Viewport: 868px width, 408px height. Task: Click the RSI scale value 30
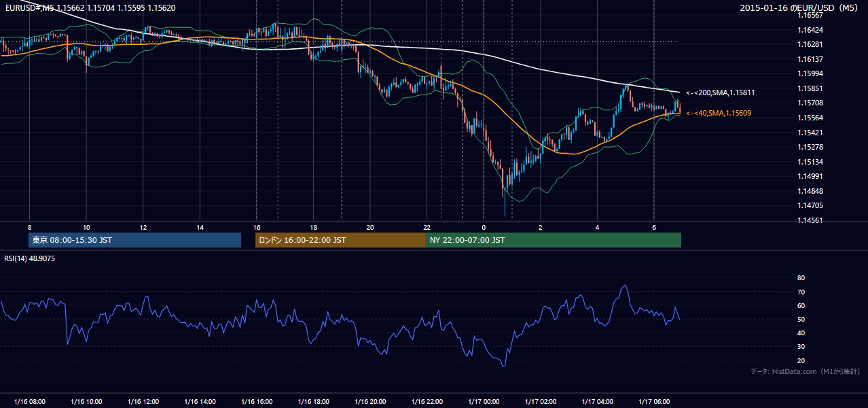tap(801, 347)
